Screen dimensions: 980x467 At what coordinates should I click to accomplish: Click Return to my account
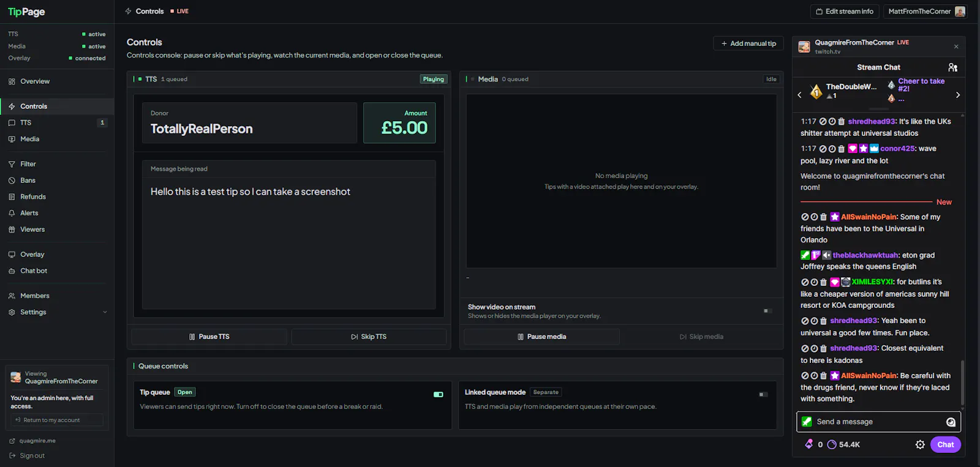click(57, 420)
